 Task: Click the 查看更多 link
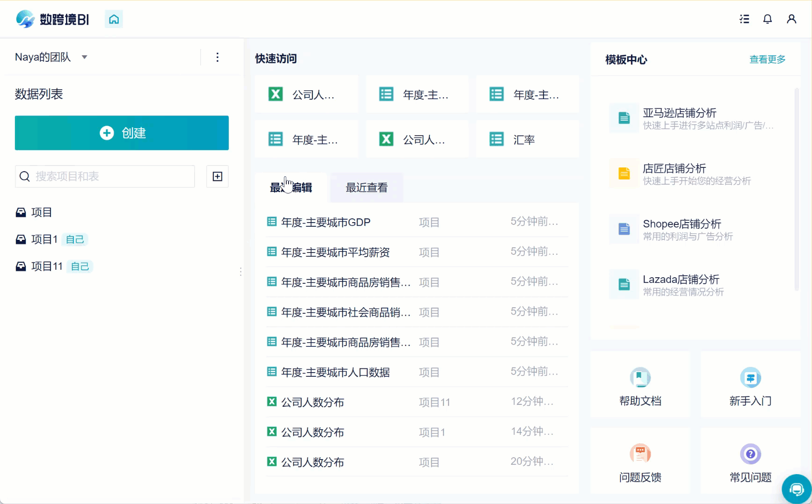click(x=767, y=59)
